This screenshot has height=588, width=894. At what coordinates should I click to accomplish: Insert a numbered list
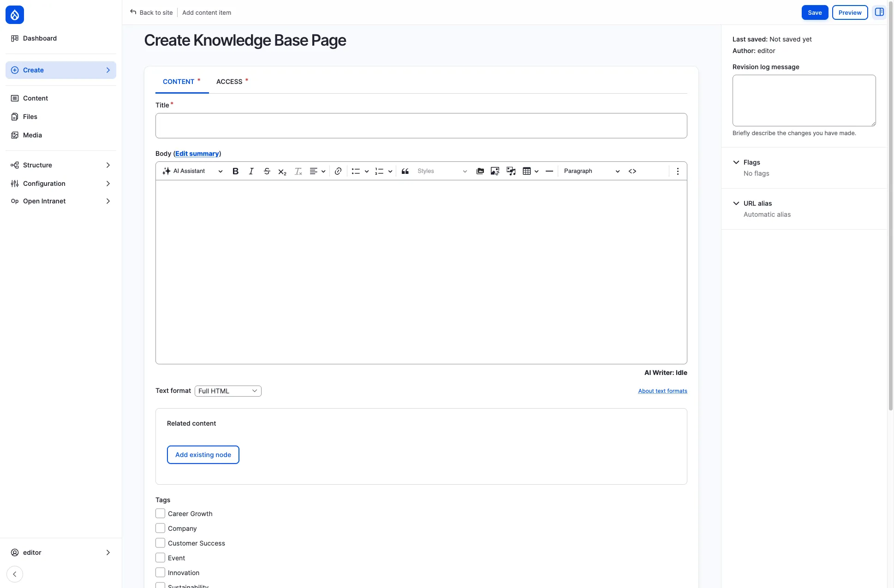click(x=379, y=171)
